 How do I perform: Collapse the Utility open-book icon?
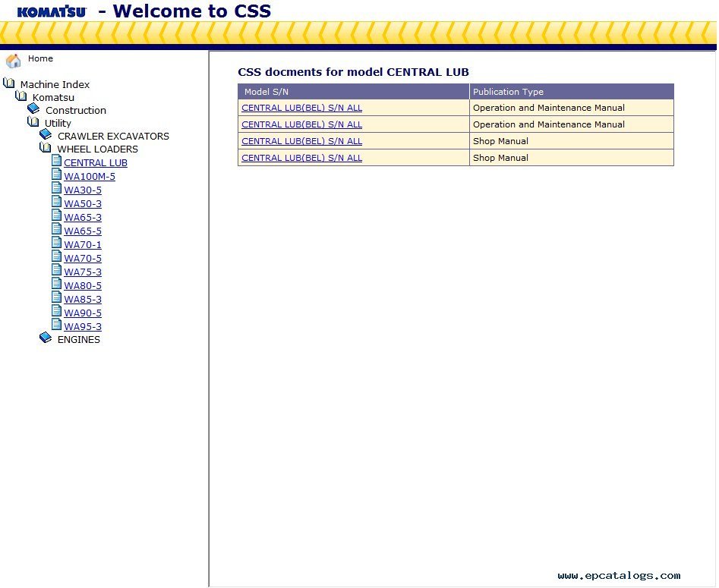click(x=33, y=121)
